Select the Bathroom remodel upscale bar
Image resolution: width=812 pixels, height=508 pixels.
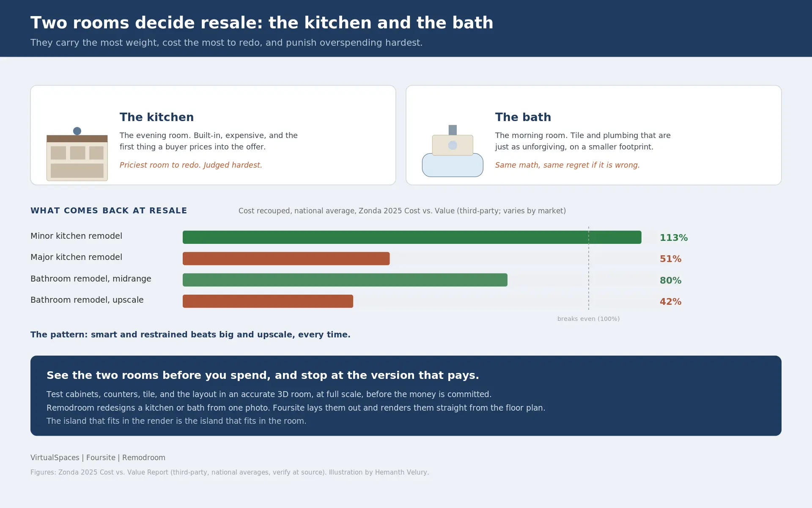tap(268, 301)
